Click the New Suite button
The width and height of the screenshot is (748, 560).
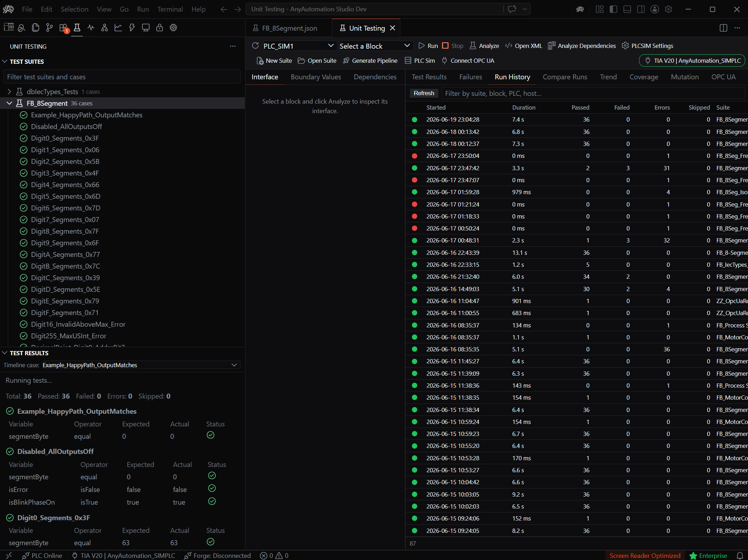[274, 61]
